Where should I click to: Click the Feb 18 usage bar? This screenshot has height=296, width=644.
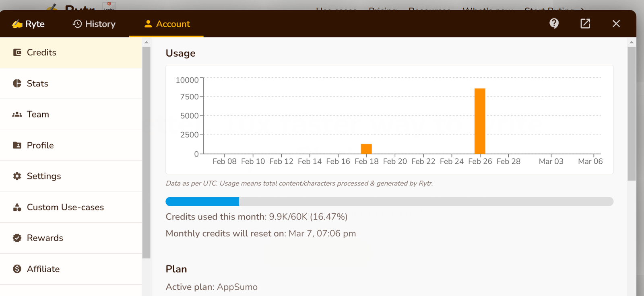tap(366, 149)
